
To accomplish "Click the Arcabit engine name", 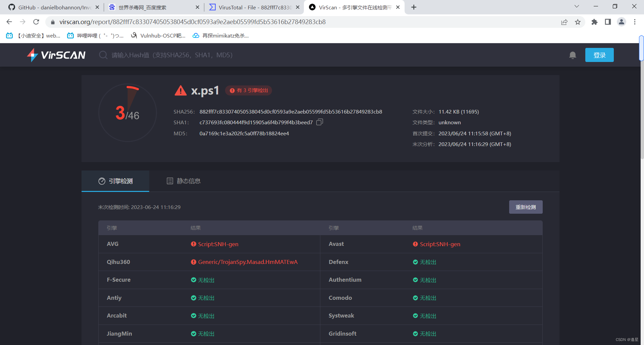I will [x=117, y=316].
